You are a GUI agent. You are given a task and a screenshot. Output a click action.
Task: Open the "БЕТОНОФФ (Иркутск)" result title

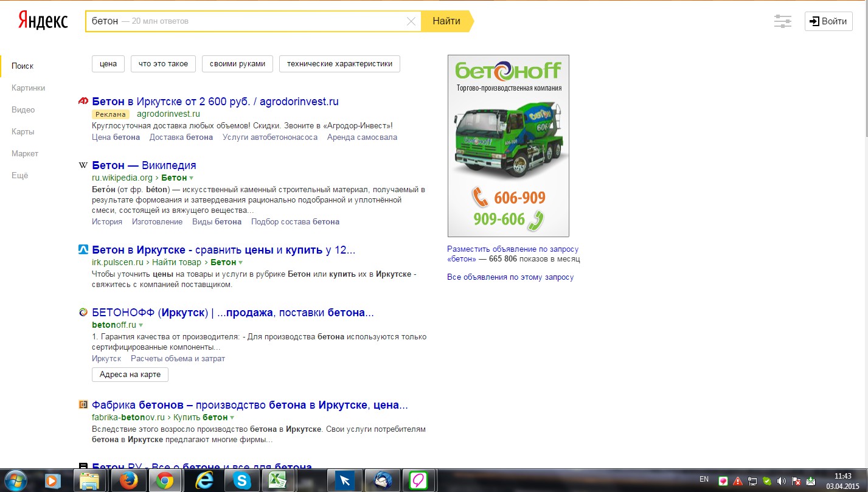pos(233,313)
